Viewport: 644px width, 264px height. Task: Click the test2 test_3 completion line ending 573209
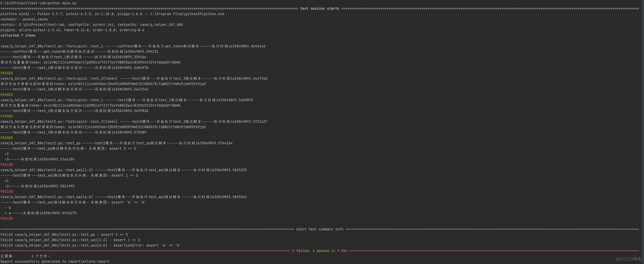[73, 132]
